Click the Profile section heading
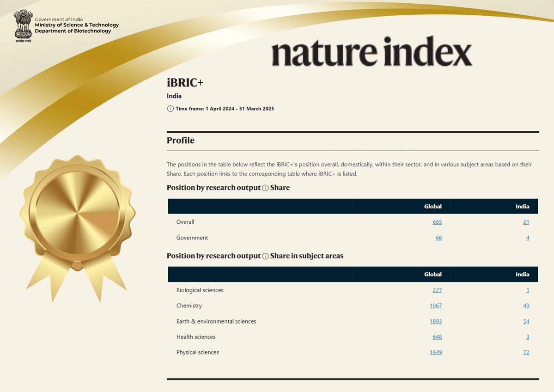This screenshot has height=392, width=554. (x=181, y=141)
